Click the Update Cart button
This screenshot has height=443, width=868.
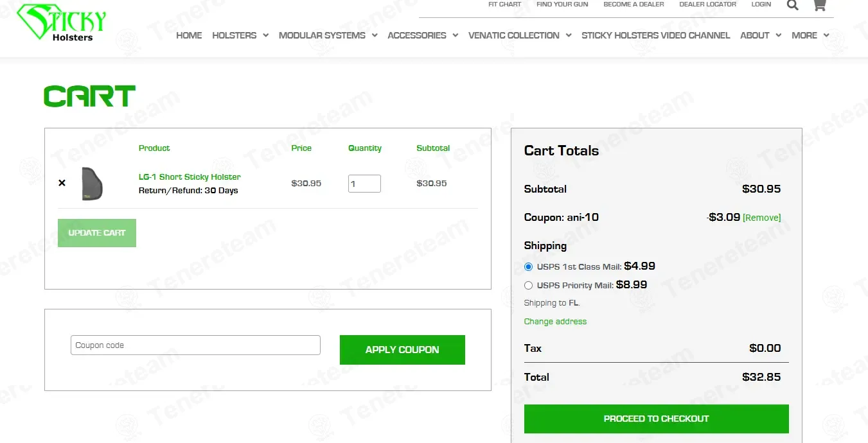(x=97, y=233)
